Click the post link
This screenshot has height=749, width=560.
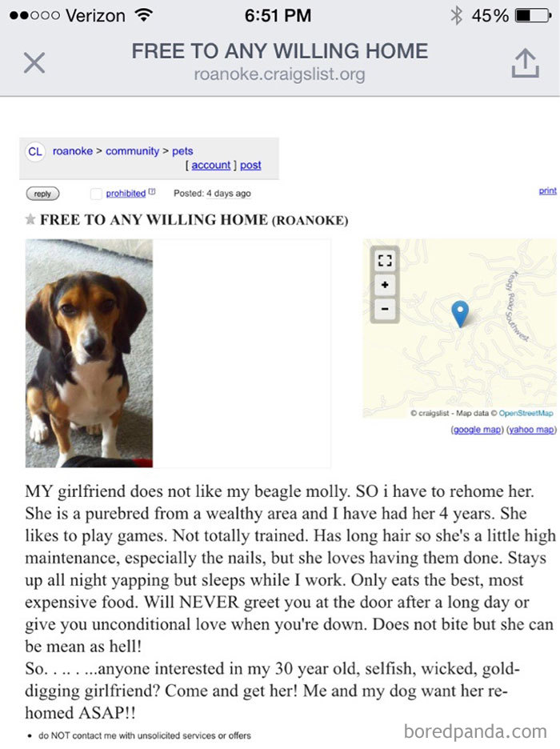click(x=250, y=164)
